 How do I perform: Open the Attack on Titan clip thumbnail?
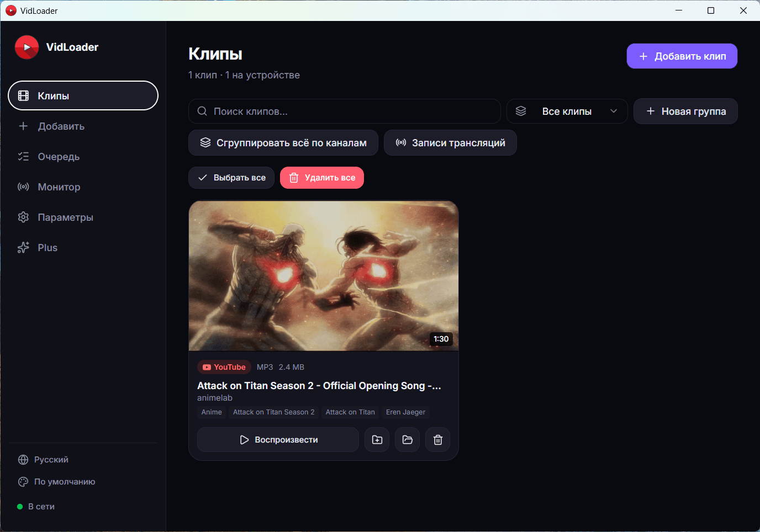324,276
